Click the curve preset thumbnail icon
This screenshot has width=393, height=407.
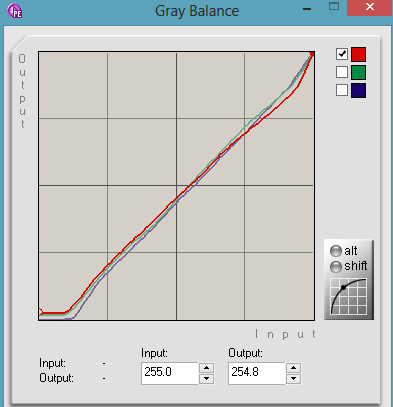tap(348, 297)
